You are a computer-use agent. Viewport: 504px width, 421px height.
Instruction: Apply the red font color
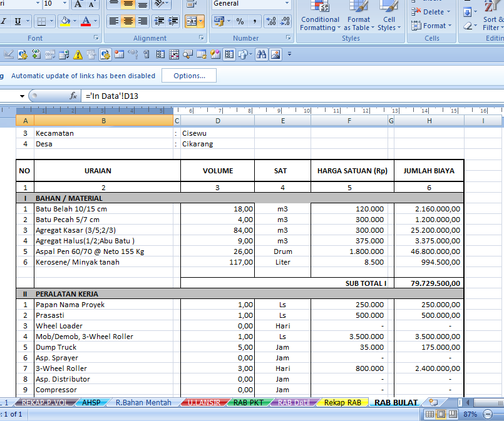tap(86, 21)
